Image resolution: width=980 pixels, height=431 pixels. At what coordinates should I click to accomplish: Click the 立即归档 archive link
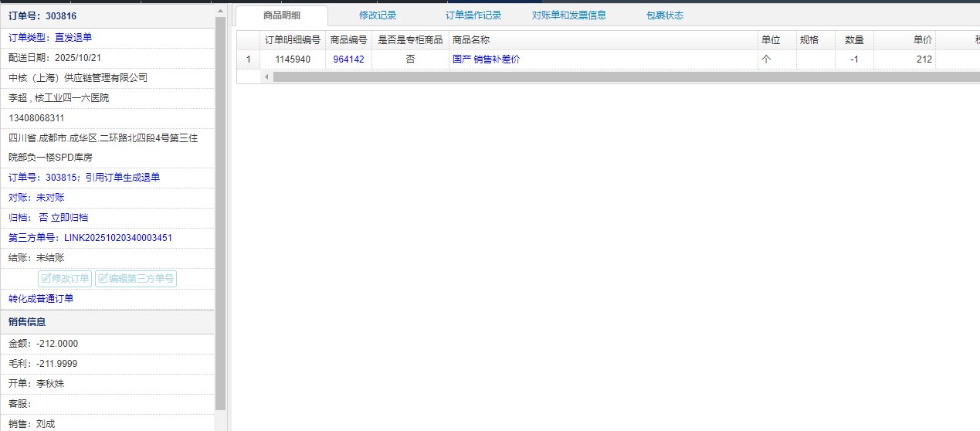tap(70, 218)
